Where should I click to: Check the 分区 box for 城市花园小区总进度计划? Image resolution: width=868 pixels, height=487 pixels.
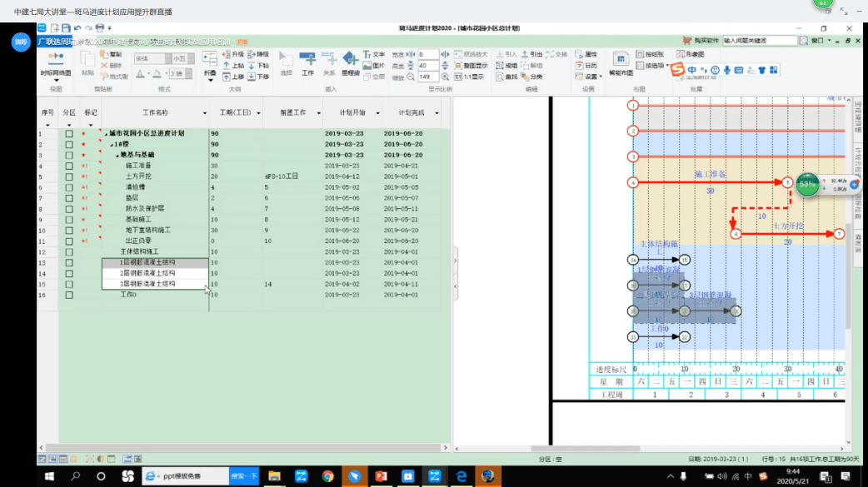(69, 133)
